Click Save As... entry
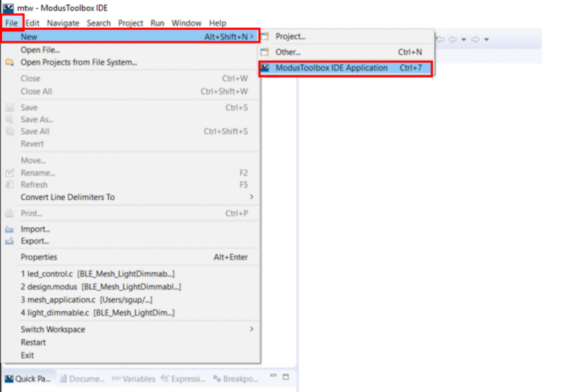 pos(130,119)
